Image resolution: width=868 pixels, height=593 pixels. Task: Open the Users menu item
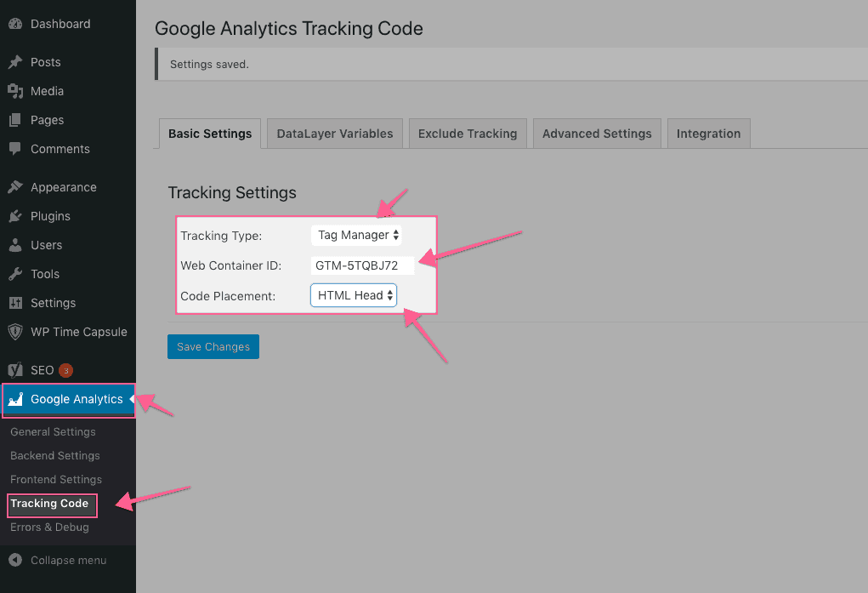(67, 245)
